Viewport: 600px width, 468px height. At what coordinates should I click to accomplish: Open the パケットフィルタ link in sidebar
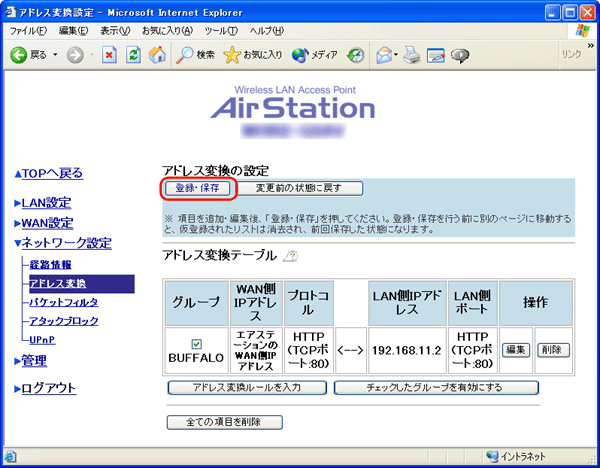pos(64,301)
